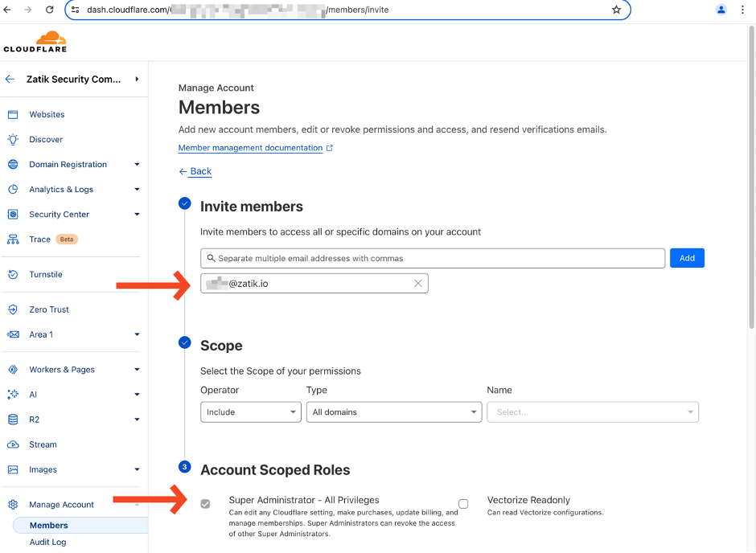Viewport: 756px width, 553px height.
Task: Check the Vectorize Readonly checkbox
Action: pyautogui.click(x=463, y=504)
